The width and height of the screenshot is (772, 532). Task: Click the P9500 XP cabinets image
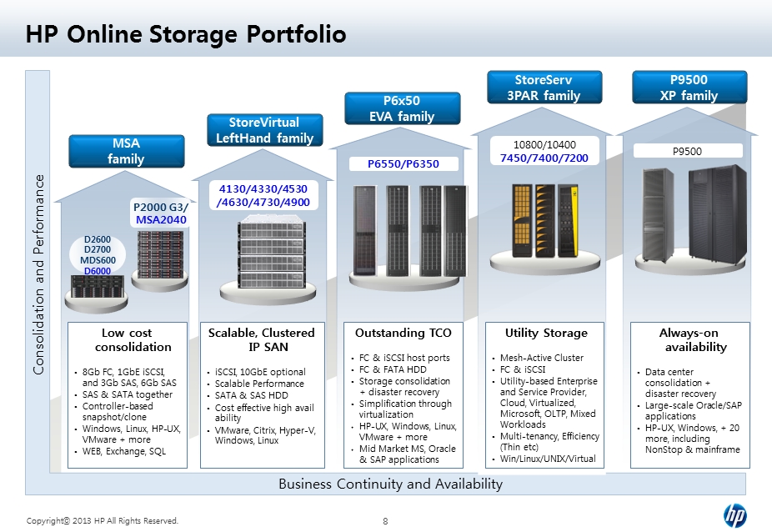click(694, 213)
